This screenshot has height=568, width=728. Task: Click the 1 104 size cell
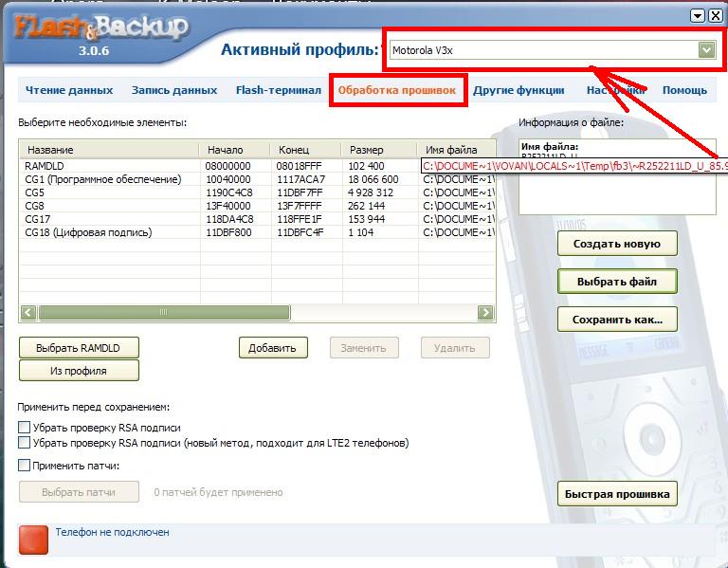[x=361, y=232]
